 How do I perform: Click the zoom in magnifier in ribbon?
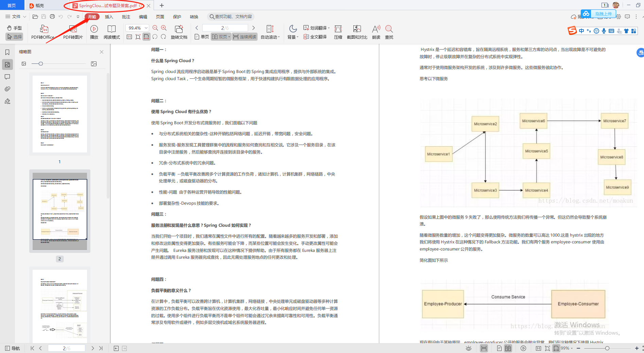pos(164,28)
